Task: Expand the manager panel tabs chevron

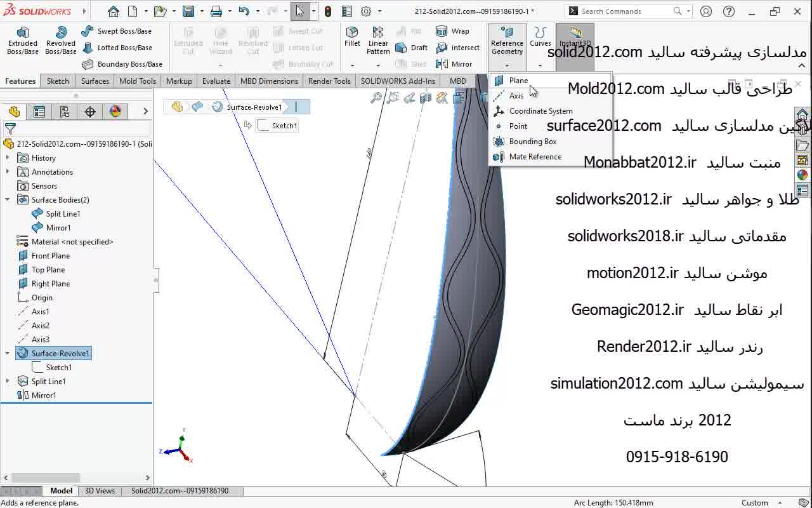Action: 145,112
